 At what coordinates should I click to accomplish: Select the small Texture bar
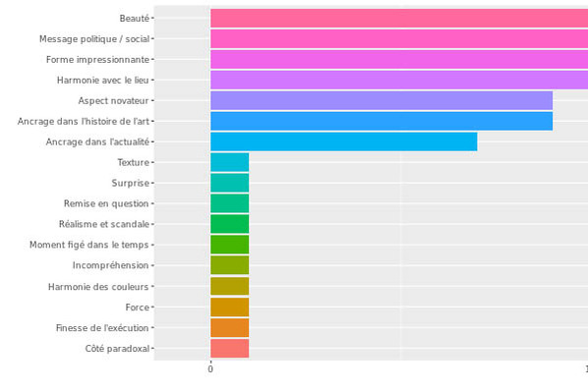point(229,162)
